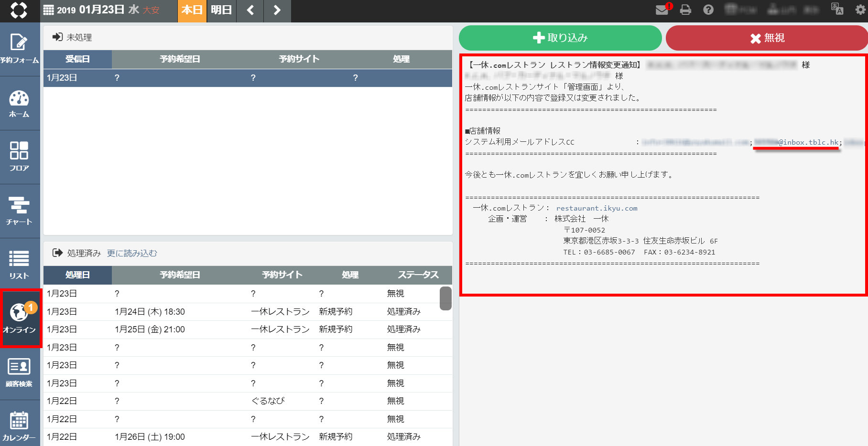Click 予約希望日 header in processed table
Viewport: 868px width, 446px height.
(180, 275)
